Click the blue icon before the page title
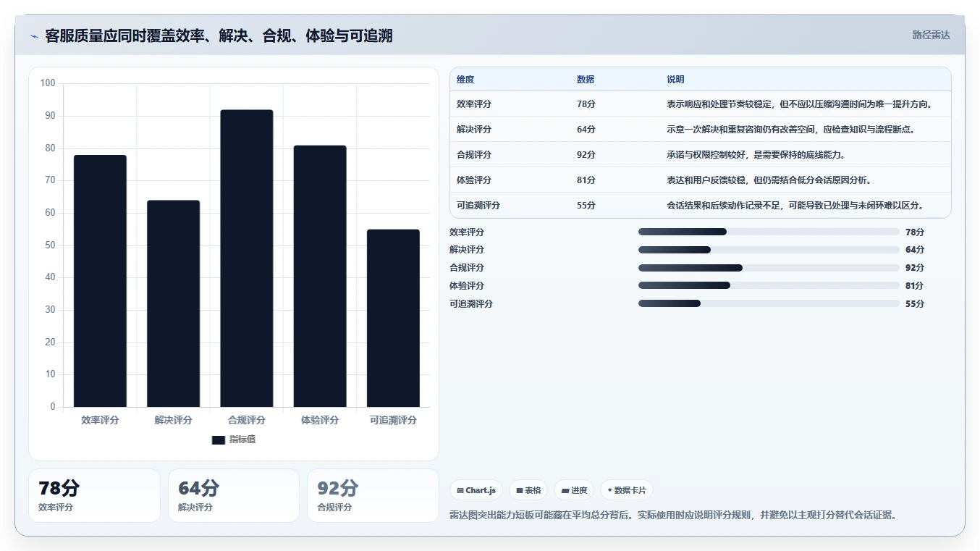This screenshot has width=980, height=551. click(x=34, y=35)
